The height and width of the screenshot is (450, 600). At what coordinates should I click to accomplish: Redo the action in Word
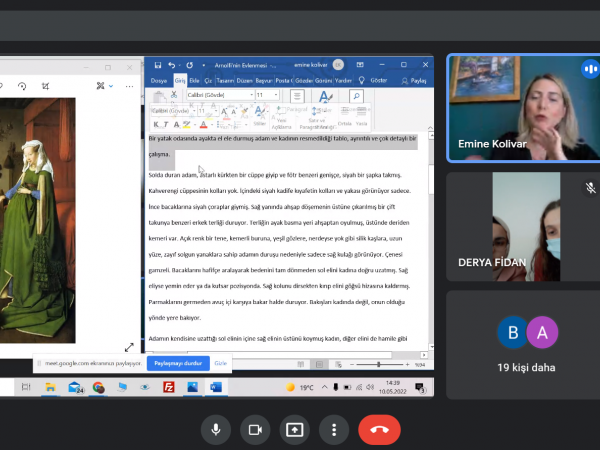(x=190, y=65)
